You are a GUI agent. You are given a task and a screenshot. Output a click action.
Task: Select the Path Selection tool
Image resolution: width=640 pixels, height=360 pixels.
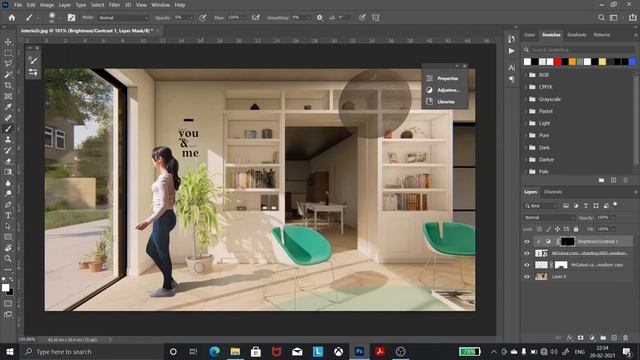[x=8, y=226]
